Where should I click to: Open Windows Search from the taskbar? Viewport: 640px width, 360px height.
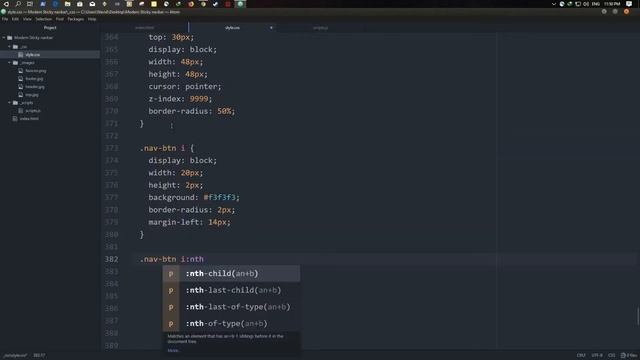18,4
